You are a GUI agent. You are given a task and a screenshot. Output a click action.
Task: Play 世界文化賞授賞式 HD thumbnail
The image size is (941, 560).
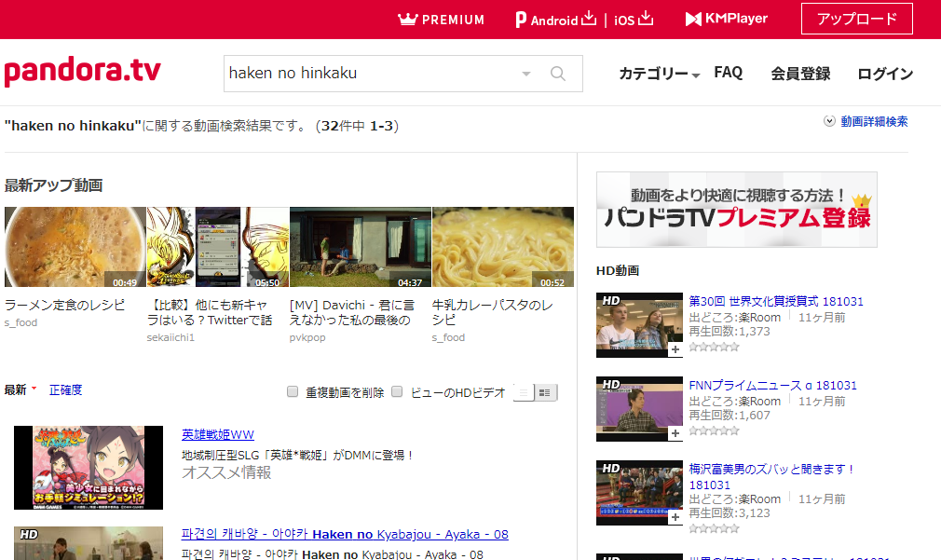pos(639,324)
